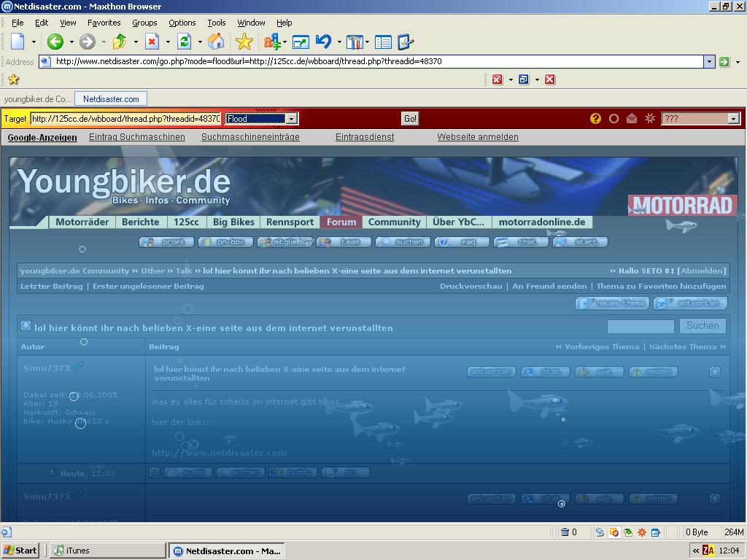
Task: Click the Forum navigation tab
Action: pos(341,222)
